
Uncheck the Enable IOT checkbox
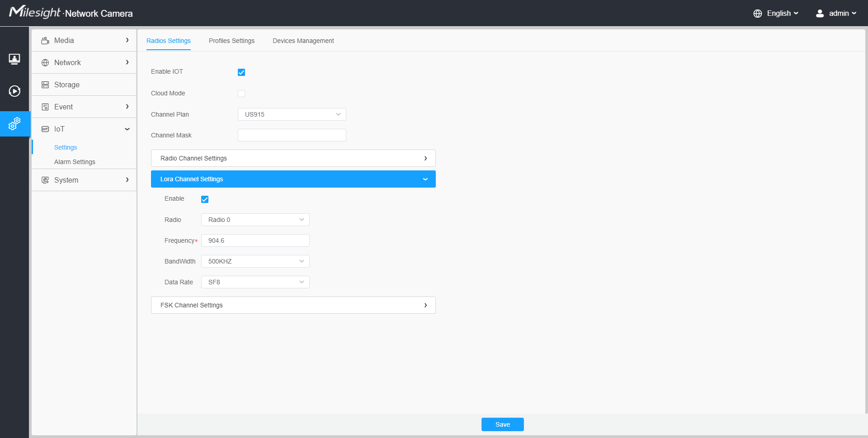241,72
